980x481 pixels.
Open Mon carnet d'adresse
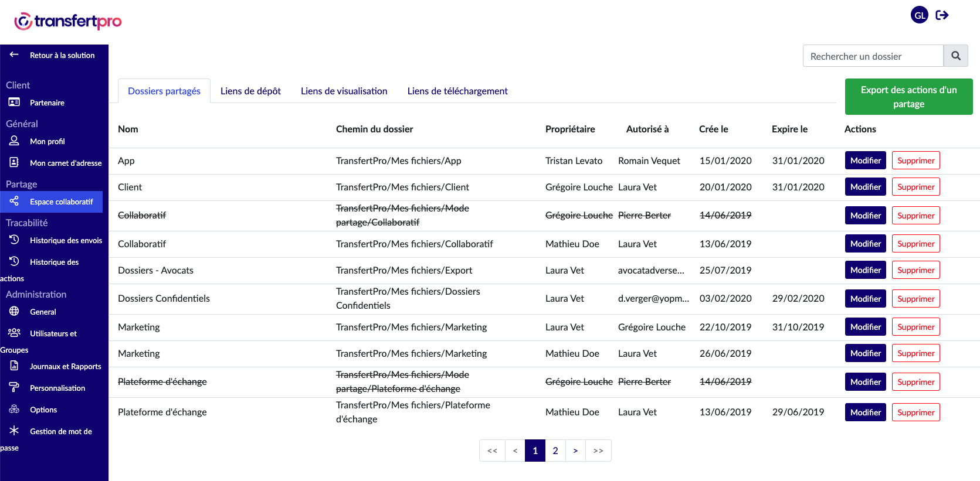[x=66, y=163]
